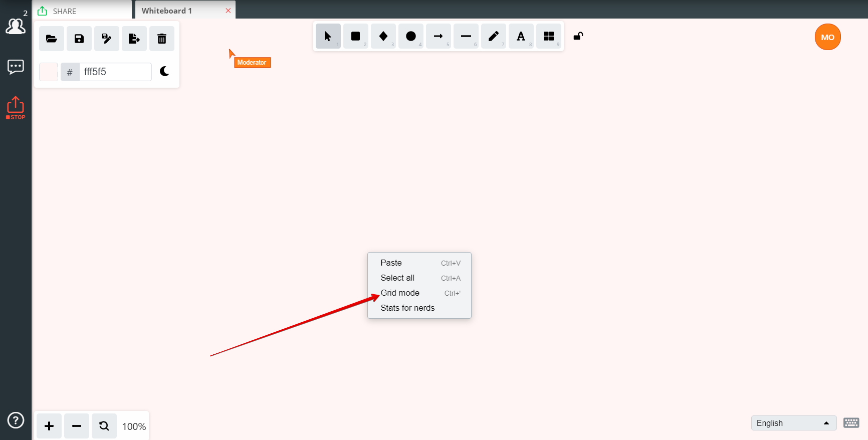Toggle dark mode moon icon

pos(164,71)
